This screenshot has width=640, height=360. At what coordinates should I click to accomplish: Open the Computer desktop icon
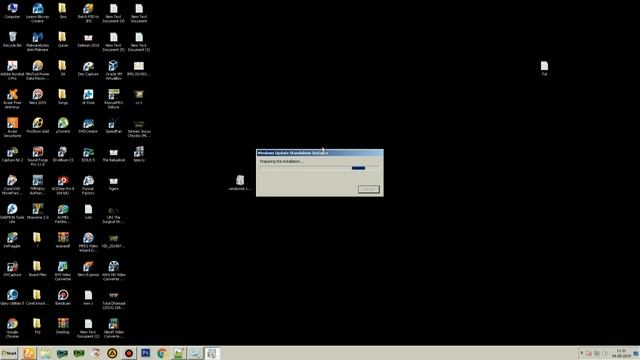coord(12,11)
